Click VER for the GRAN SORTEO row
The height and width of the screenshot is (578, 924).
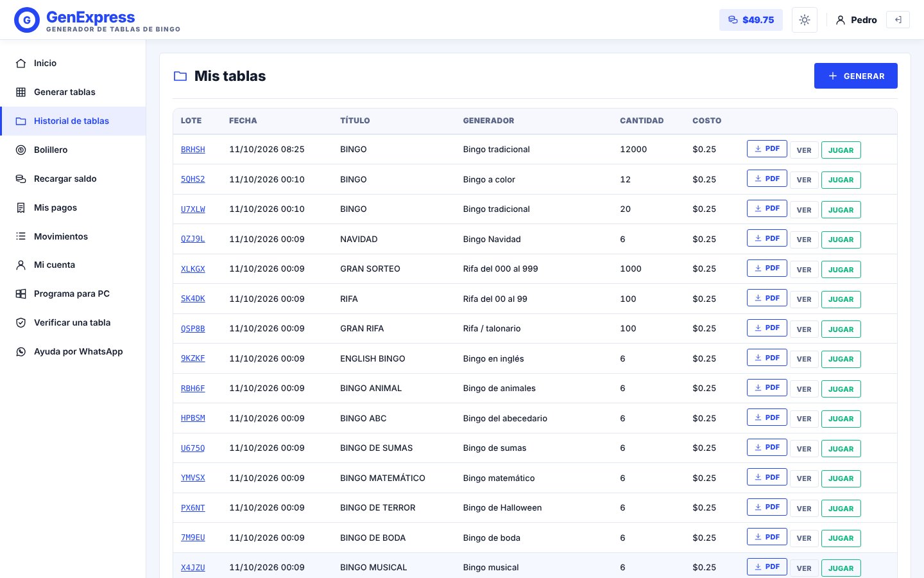click(804, 270)
